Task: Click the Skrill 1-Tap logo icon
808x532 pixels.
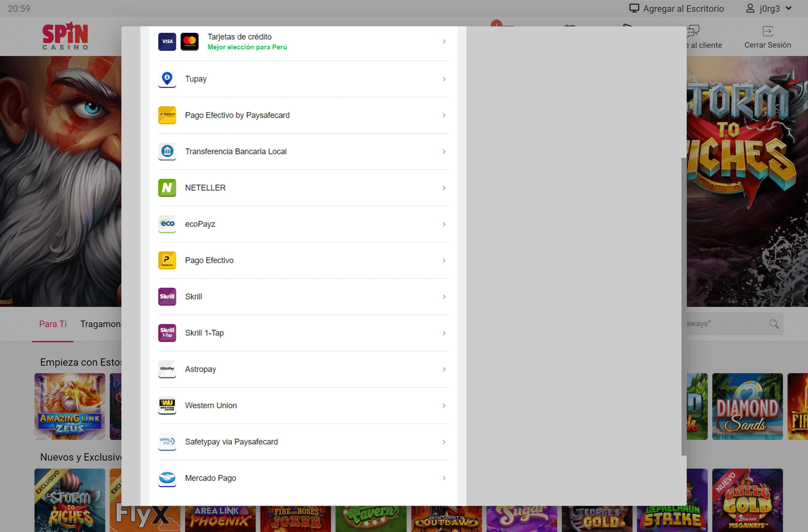Action: point(167,333)
